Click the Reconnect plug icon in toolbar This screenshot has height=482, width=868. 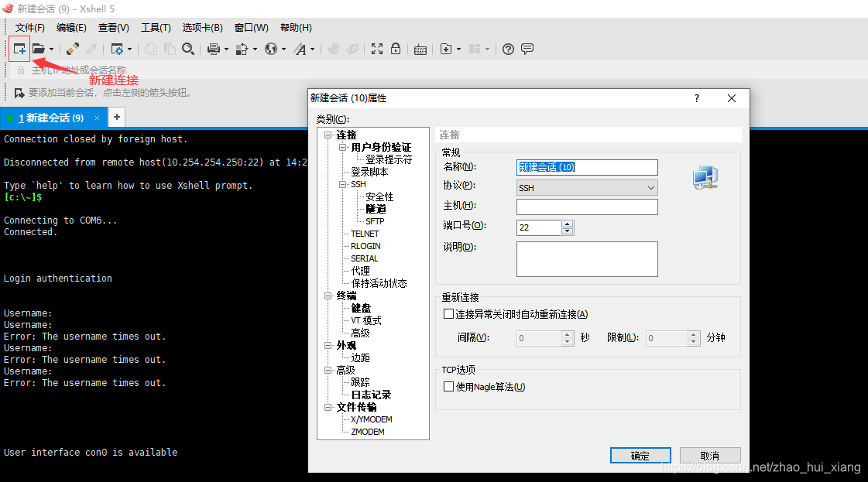click(x=73, y=50)
